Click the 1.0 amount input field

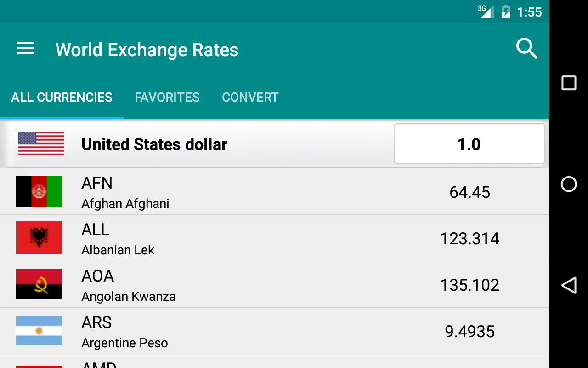[x=469, y=144]
